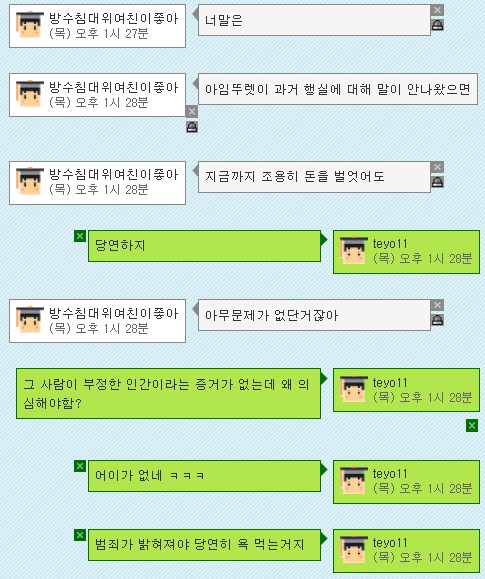Click teyo11 avatar beside '당연하지' reply

pyautogui.click(x=353, y=251)
